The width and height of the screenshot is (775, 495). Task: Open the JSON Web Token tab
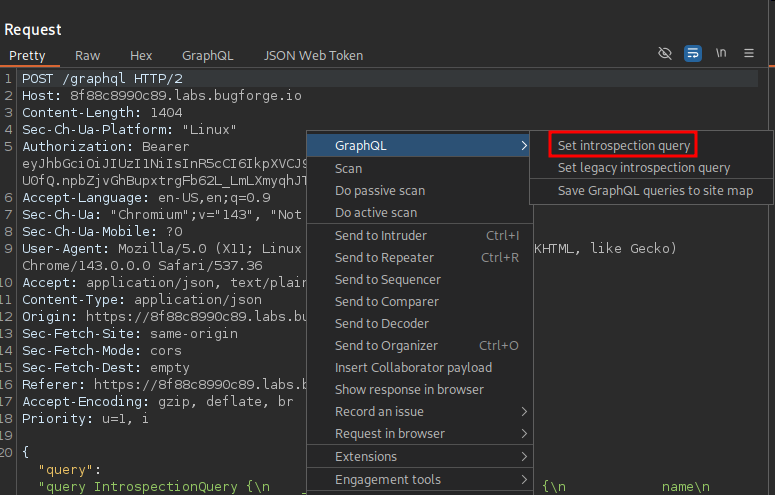pyautogui.click(x=313, y=56)
